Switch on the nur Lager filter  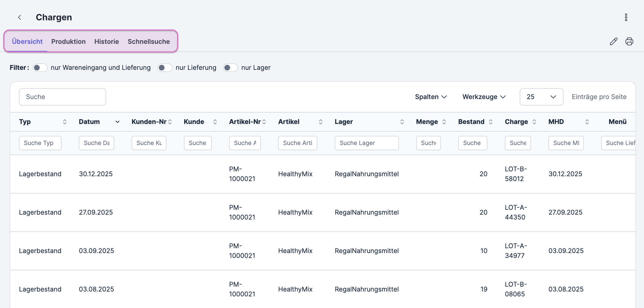click(x=230, y=68)
